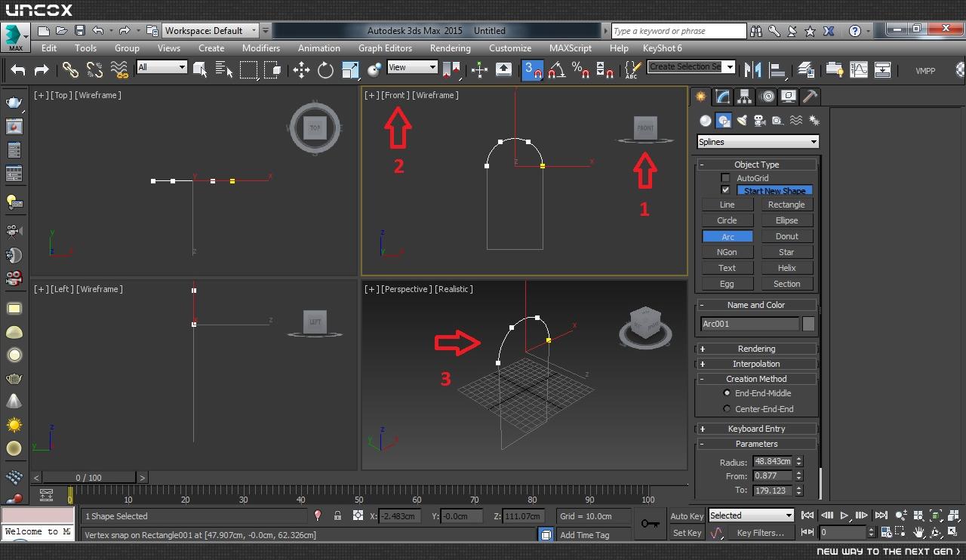Click the Set Key button
The height and width of the screenshot is (560, 966).
point(687,533)
